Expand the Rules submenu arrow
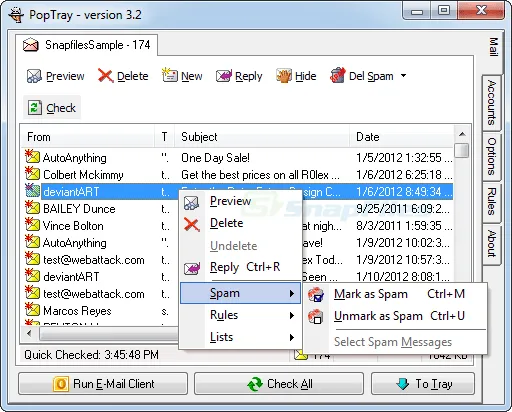The image size is (512, 412). [x=292, y=315]
